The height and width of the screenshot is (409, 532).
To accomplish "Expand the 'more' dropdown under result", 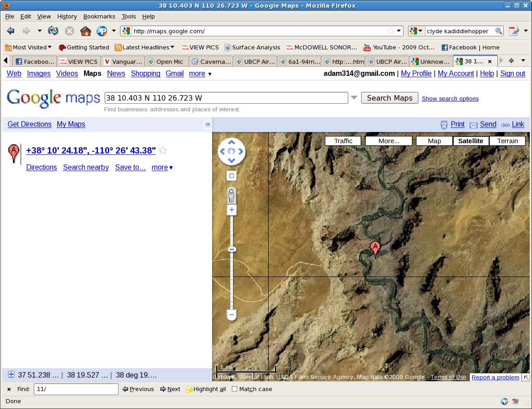I will [162, 167].
